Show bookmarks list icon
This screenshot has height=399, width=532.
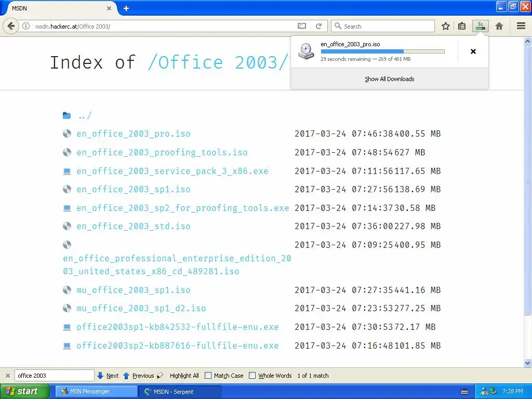(462, 26)
